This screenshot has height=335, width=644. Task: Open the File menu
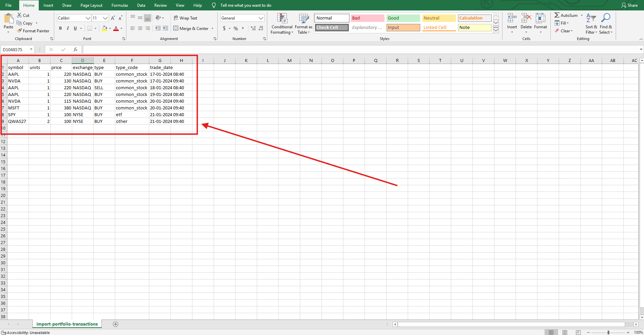click(9, 5)
